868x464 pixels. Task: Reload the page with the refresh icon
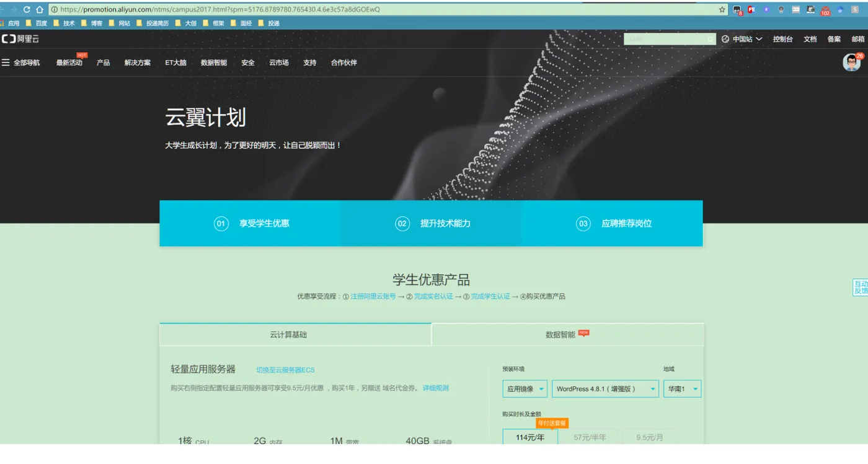[27, 10]
